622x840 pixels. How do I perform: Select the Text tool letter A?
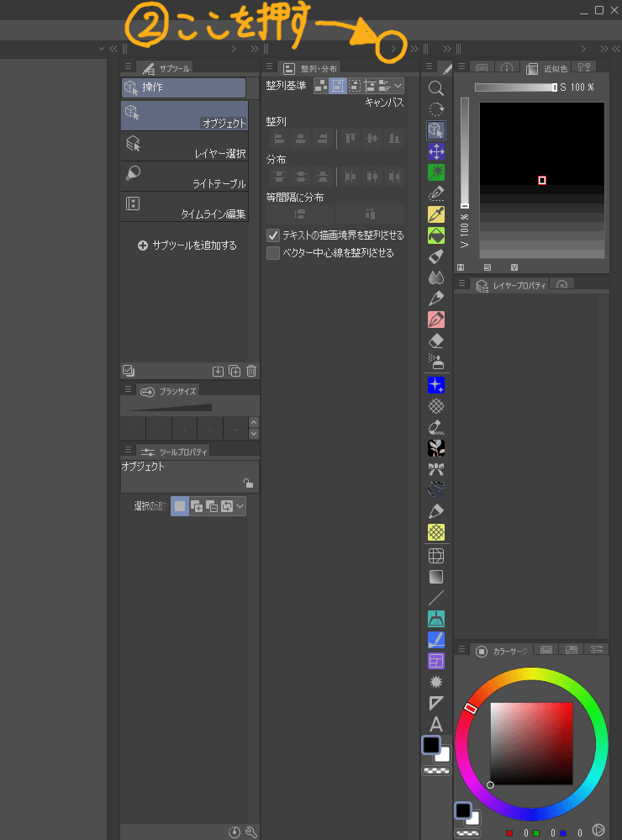[x=436, y=724]
